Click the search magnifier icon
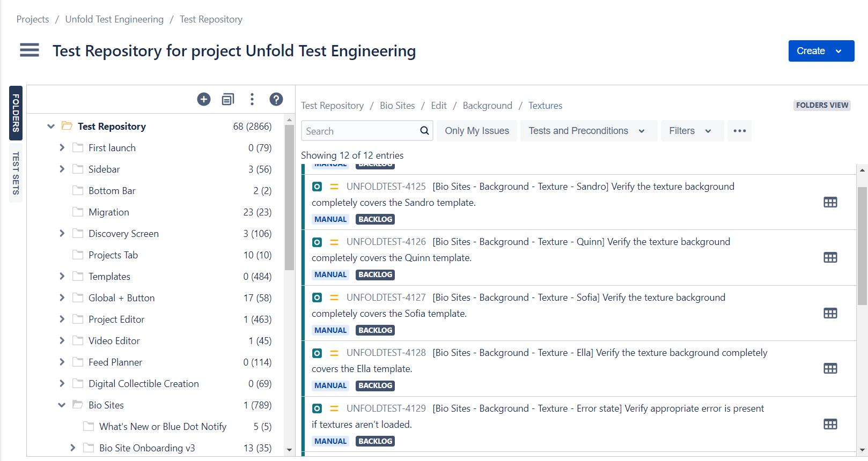Image resolution: width=868 pixels, height=461 pixels. (424, 131)
